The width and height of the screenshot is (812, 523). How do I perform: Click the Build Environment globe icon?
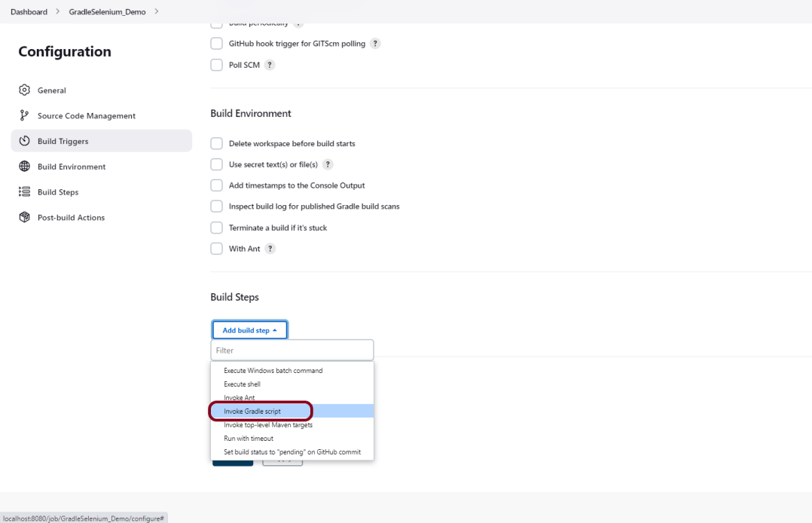tap(24, 167)
